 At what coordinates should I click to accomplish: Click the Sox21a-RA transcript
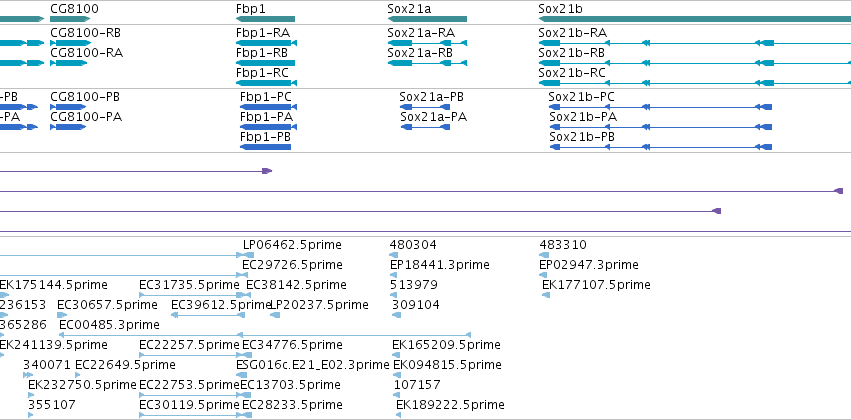pos(427,43)
